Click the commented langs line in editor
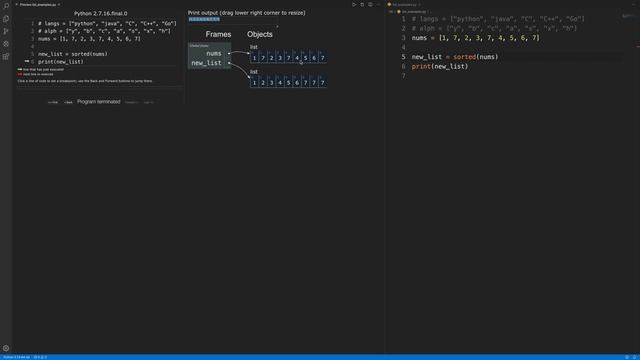640x360 pixels. point(498,19)
